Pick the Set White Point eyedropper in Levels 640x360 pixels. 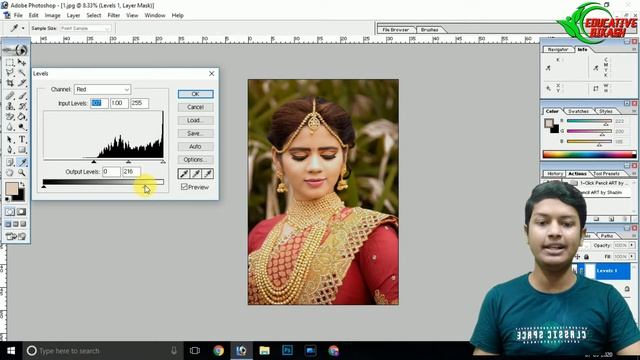click(x=208, y=174)
